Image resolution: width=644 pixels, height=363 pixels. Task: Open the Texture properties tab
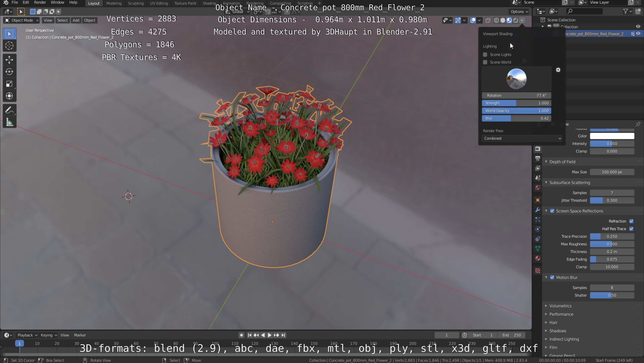tap(538, 271)
